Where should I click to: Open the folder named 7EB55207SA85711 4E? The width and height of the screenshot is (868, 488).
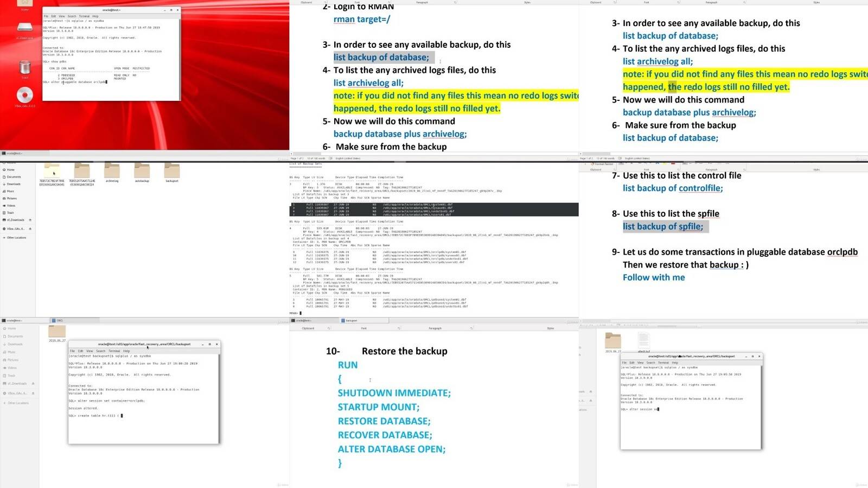point(82,171)
